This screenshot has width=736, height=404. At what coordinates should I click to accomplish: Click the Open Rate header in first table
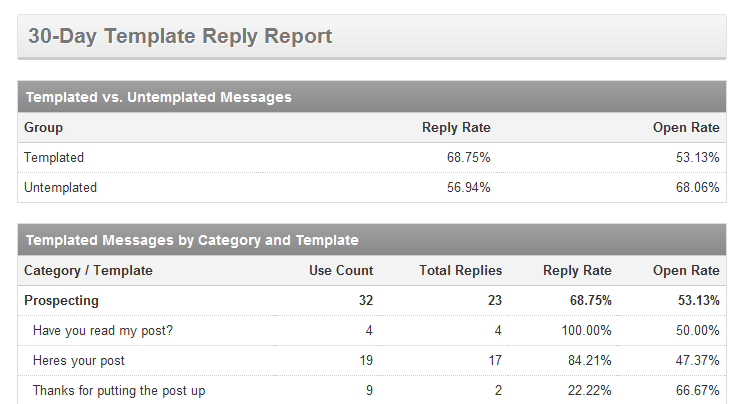(686, 128)
